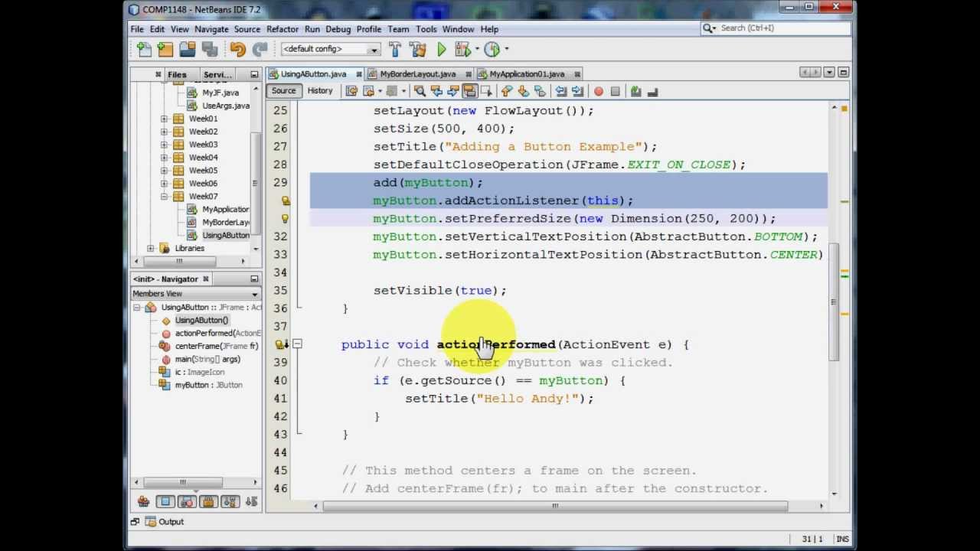Image resolution: width=980 pixels, height=551 pixels.
Task: Click the Uncomment icon in the editor toolbar
Action: coord(652,92)
